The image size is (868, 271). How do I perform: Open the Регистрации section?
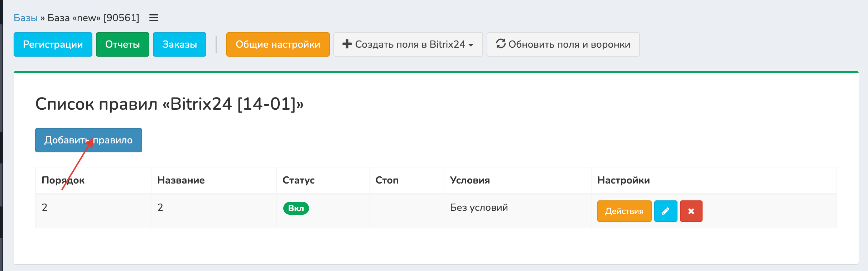click(53, 44)
